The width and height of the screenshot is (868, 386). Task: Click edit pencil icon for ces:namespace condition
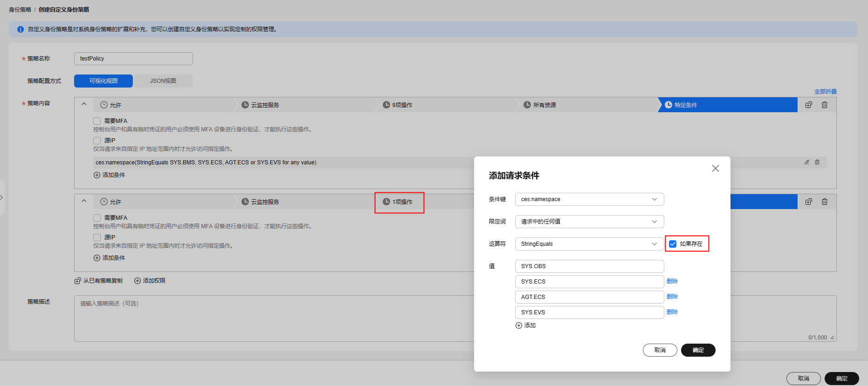[x=806, y=163]
